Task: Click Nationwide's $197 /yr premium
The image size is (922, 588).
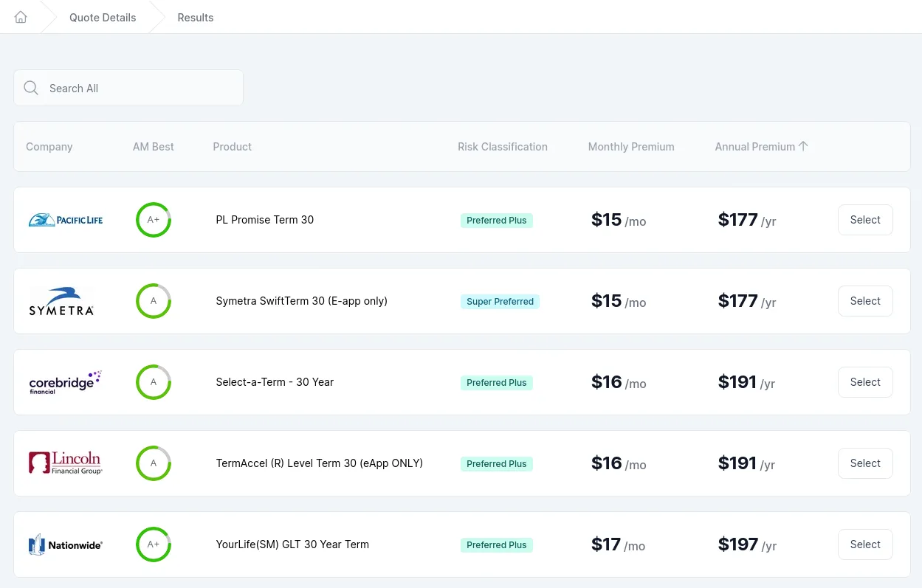Action: pos(747,544)
